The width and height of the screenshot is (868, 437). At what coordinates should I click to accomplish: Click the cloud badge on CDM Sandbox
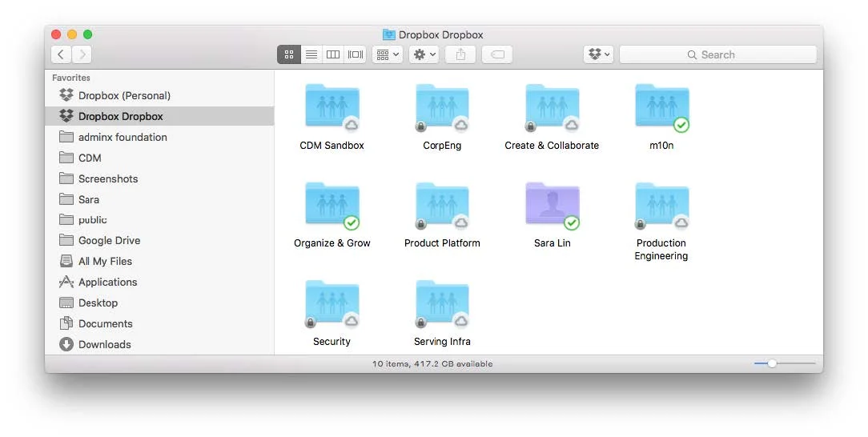[351, 125]
